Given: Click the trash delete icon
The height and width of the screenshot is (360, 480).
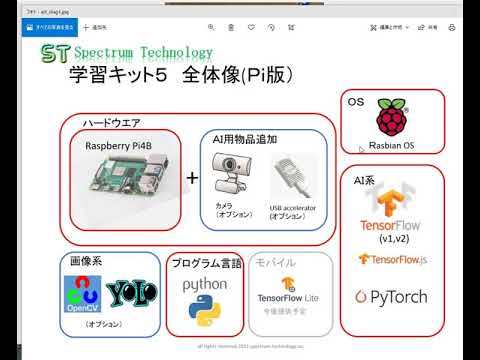Looking at the screenshot, I should [x=231, y=27].
